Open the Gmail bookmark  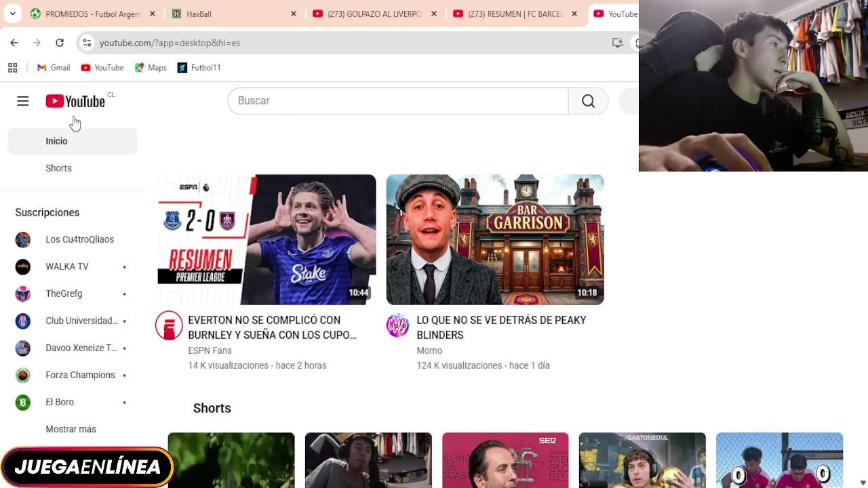coord(54,68)
